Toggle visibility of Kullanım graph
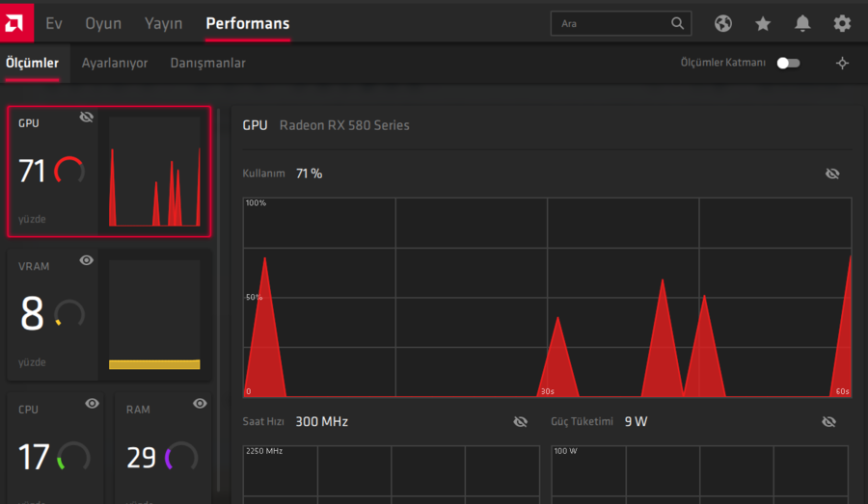Viewport: 868px width, 504px height. pos(832,173)
